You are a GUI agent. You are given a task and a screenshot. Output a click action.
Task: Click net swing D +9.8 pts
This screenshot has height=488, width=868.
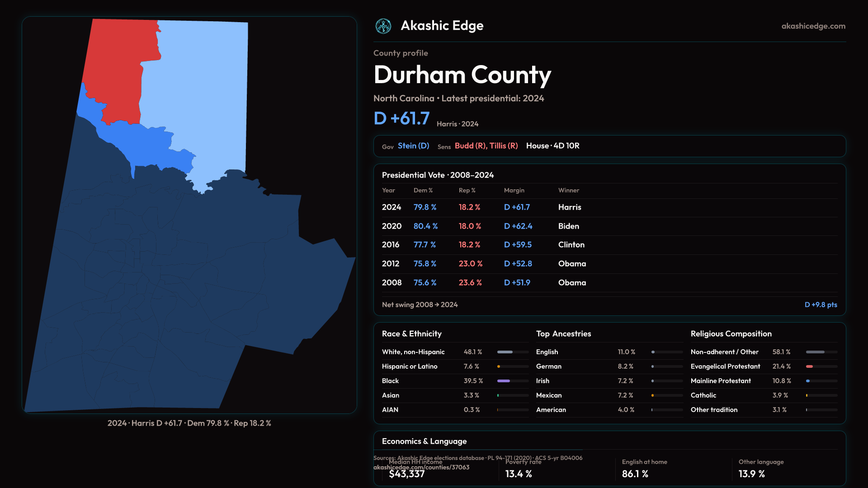821,305
